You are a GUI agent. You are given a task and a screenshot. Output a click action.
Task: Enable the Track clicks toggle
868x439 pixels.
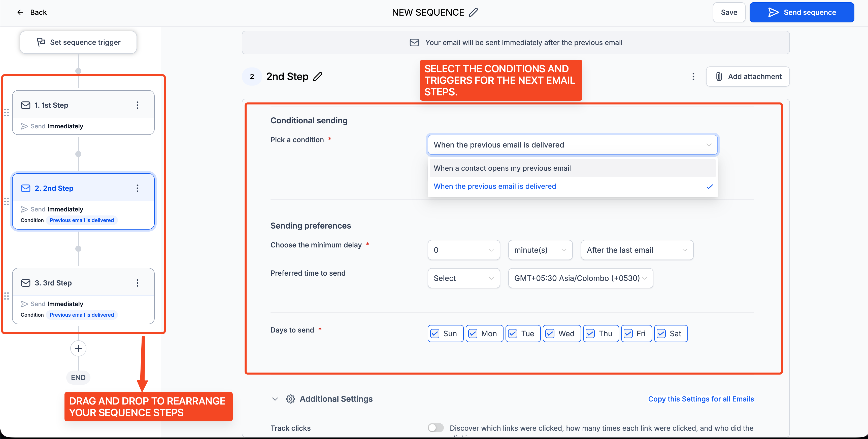[x=436, y=428]
